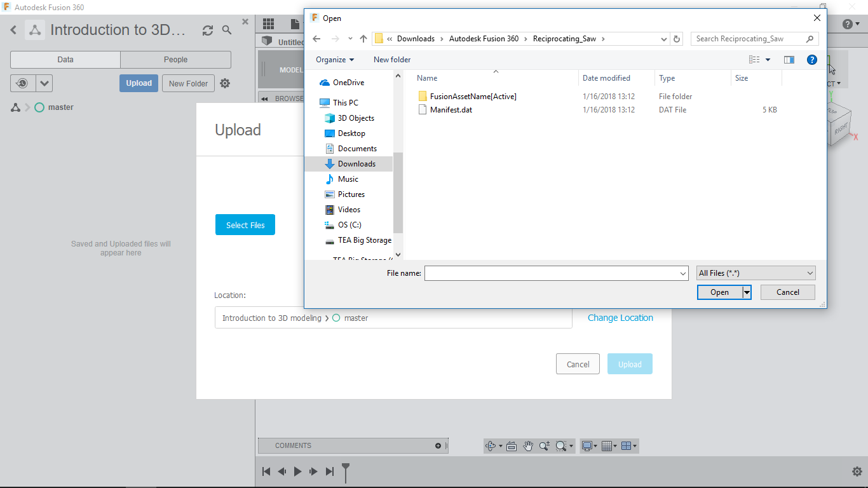Click the upload Location path field
This screenshot has height=488, width=868.
pos(393,318)
